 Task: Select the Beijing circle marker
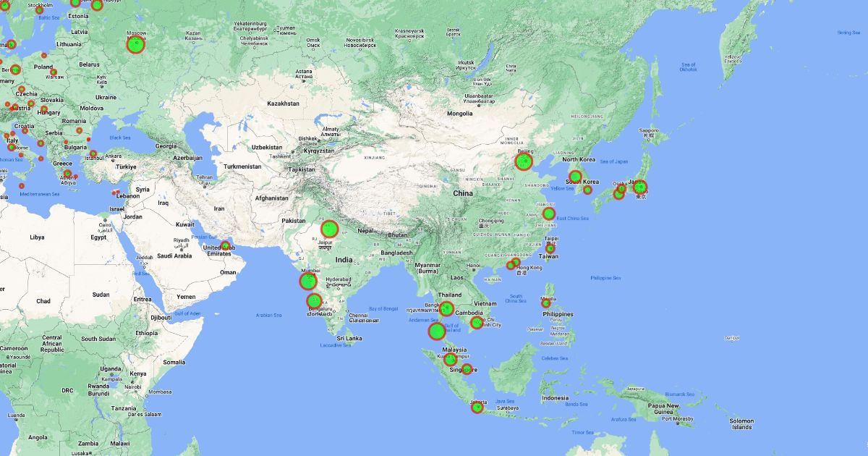(x=524, y=161)
